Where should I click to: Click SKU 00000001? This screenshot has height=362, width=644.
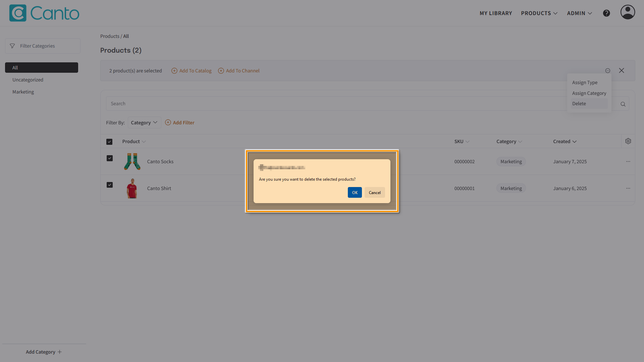click(464, 188)
